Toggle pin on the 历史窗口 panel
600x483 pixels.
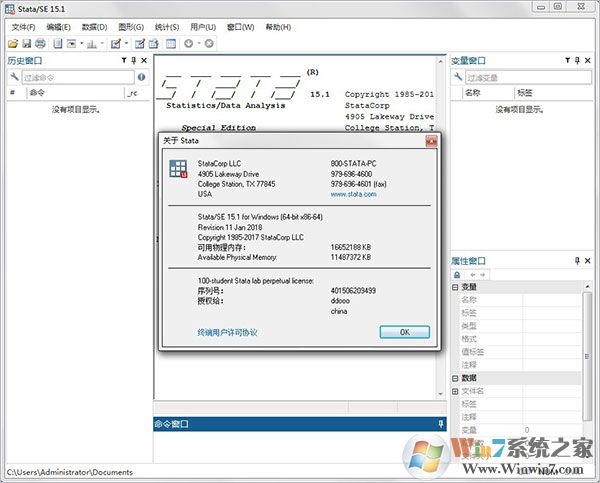pyautogui.click(x=134, y=60)
